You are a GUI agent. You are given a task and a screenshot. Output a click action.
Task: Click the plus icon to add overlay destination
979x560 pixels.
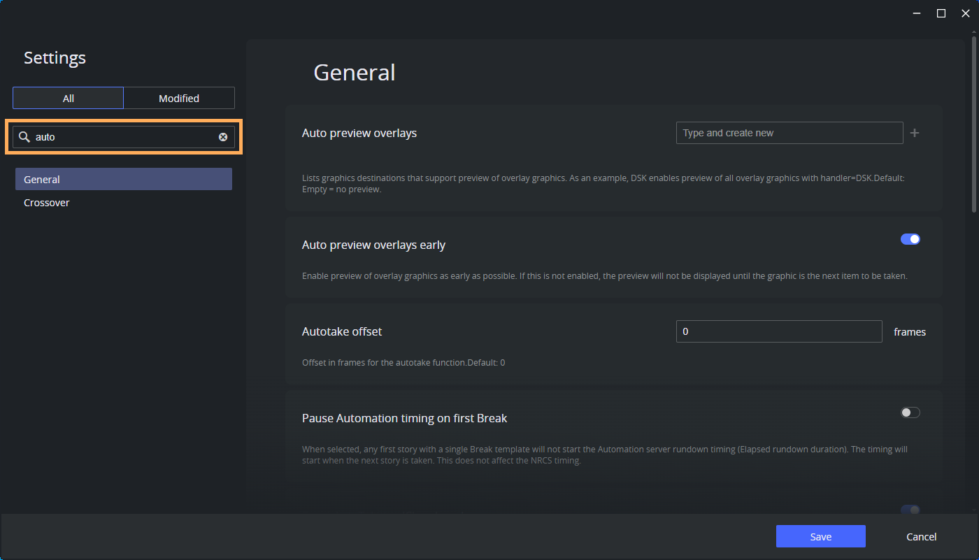coord(915,133)
